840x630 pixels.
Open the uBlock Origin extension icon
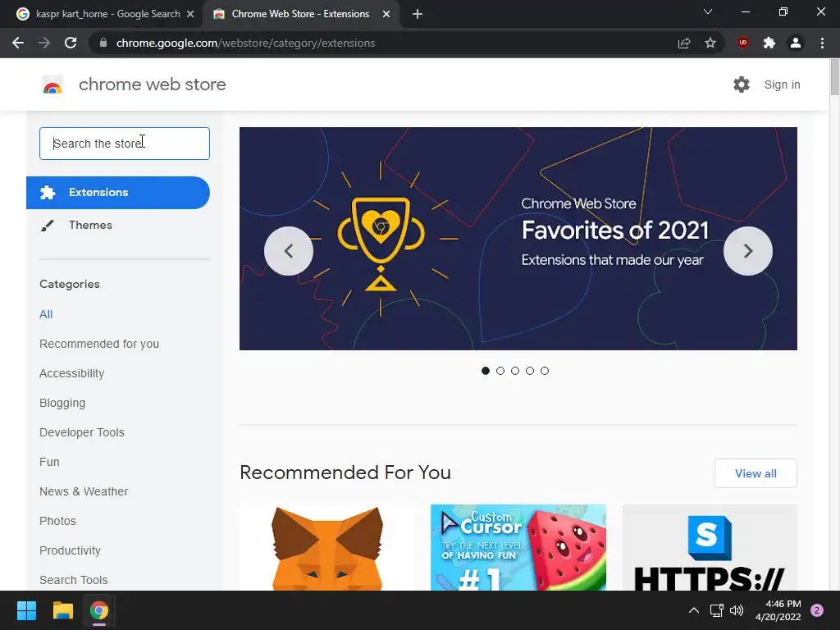pos(743,43)
